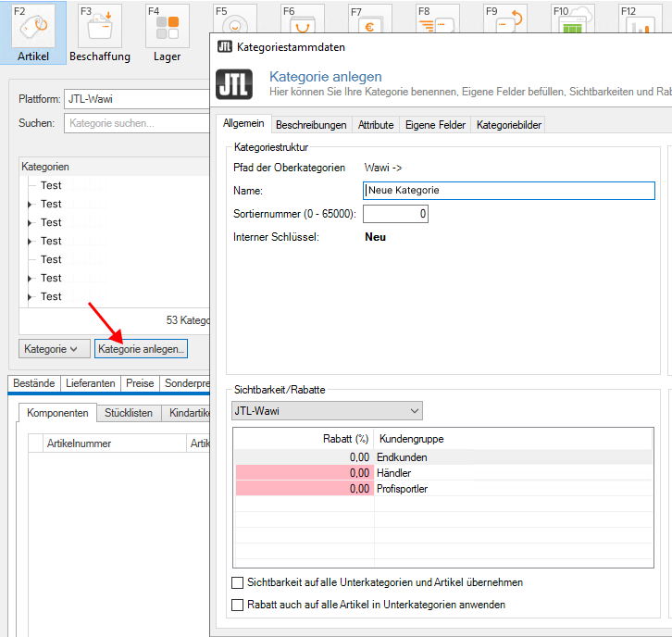Open the Lieferanten tab
Image resolution: width=672 pixels, height=637 pixels.
click(x=91, y=383)
